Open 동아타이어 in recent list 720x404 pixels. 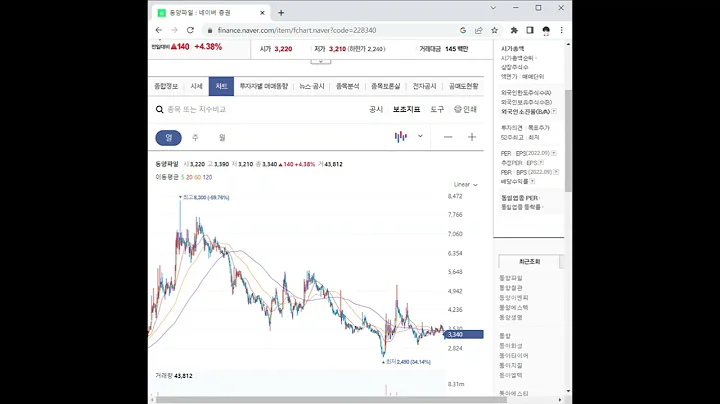tap(513, 356)
